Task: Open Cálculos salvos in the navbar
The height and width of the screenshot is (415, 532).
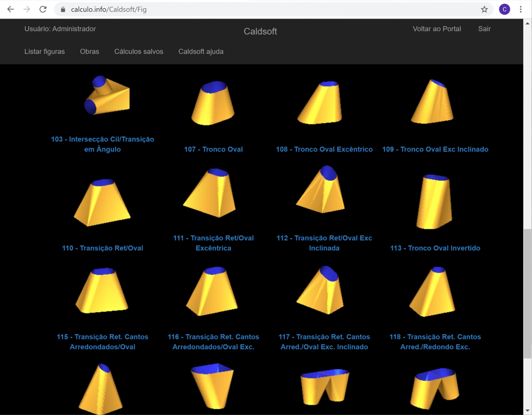Action: coord(139,51)
